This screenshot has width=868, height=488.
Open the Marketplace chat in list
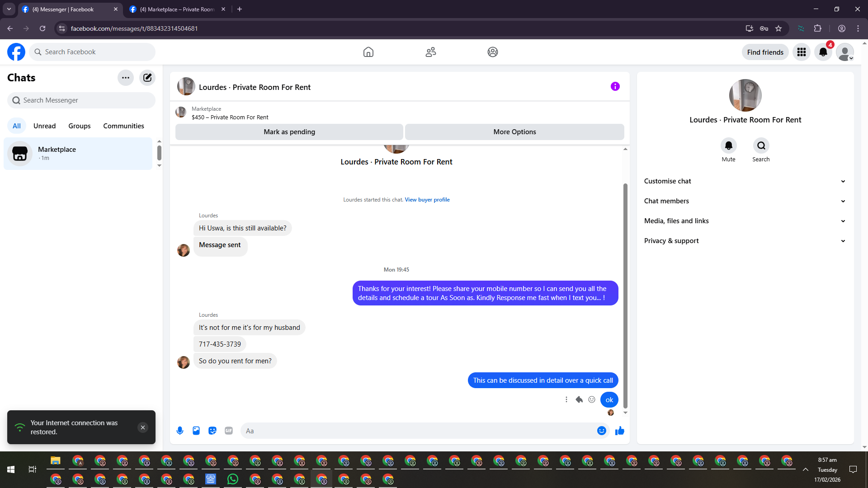[78, 154]
